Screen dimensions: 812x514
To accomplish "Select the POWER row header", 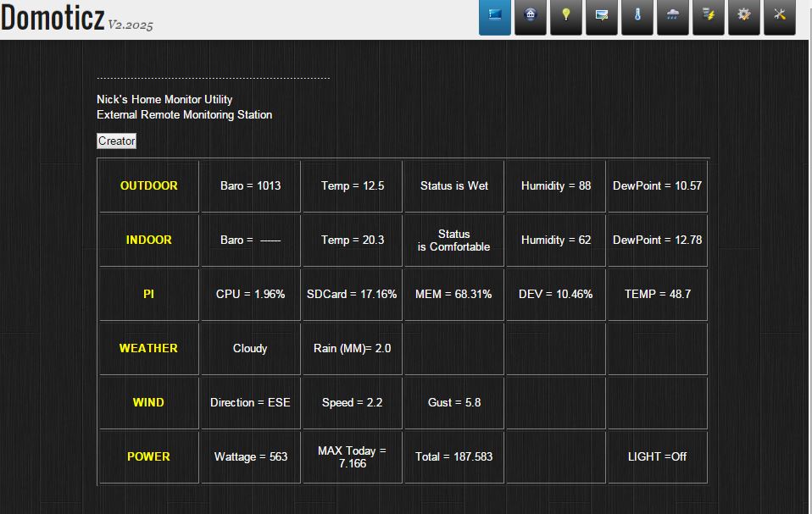I will [148, 457].
